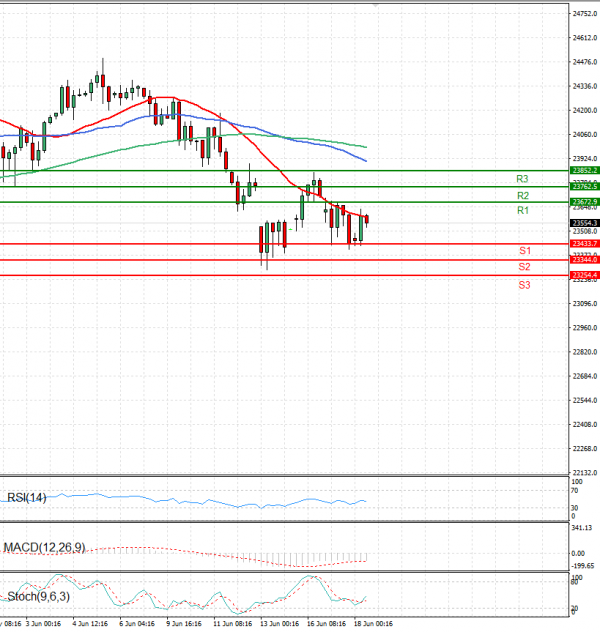Click the 24476.0 price axis value
Viewport: 600px width, 632px height.
tap(585, 62)
